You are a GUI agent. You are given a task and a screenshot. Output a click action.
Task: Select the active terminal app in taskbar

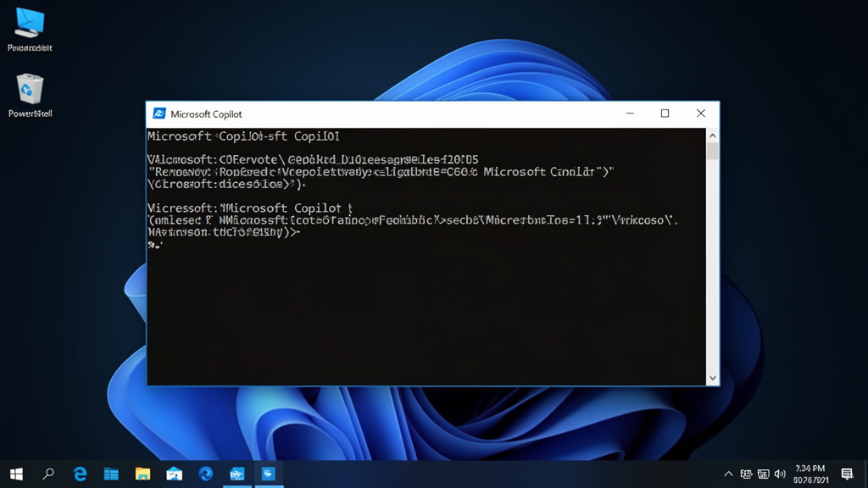(x=269, y=474)
